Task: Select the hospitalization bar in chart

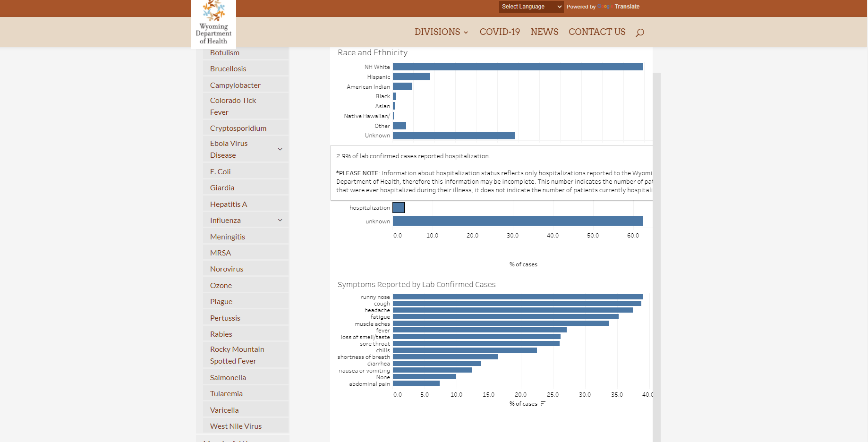Action: 399,207
